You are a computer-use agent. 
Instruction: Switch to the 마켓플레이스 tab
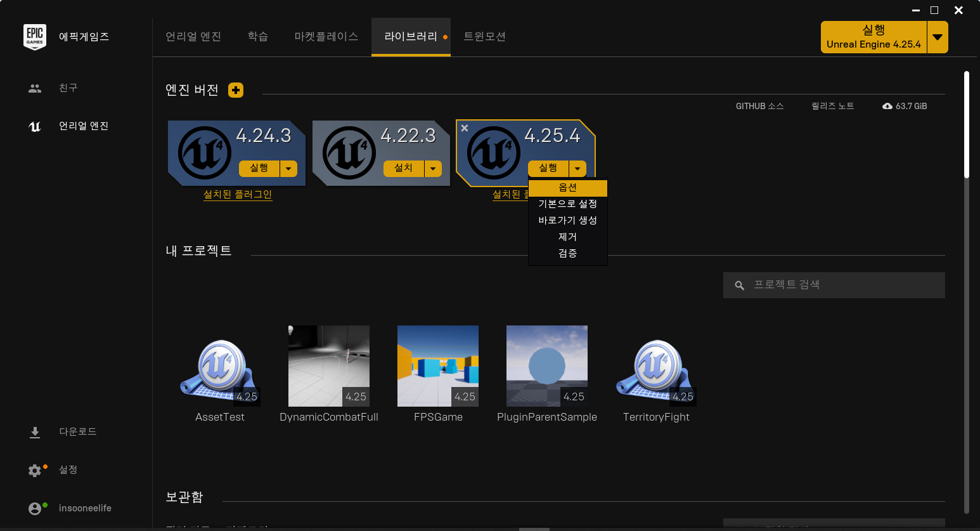[326, 37]
